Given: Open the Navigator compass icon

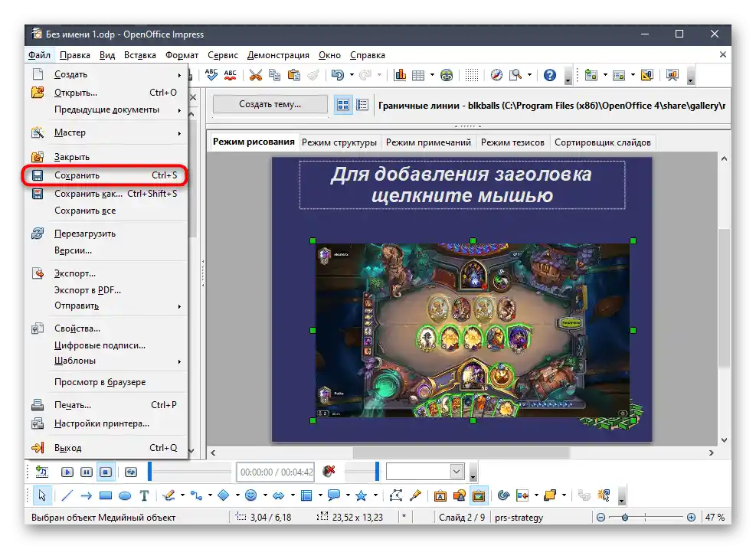Looking at the screenshot, I should click(x=496, y=75).
